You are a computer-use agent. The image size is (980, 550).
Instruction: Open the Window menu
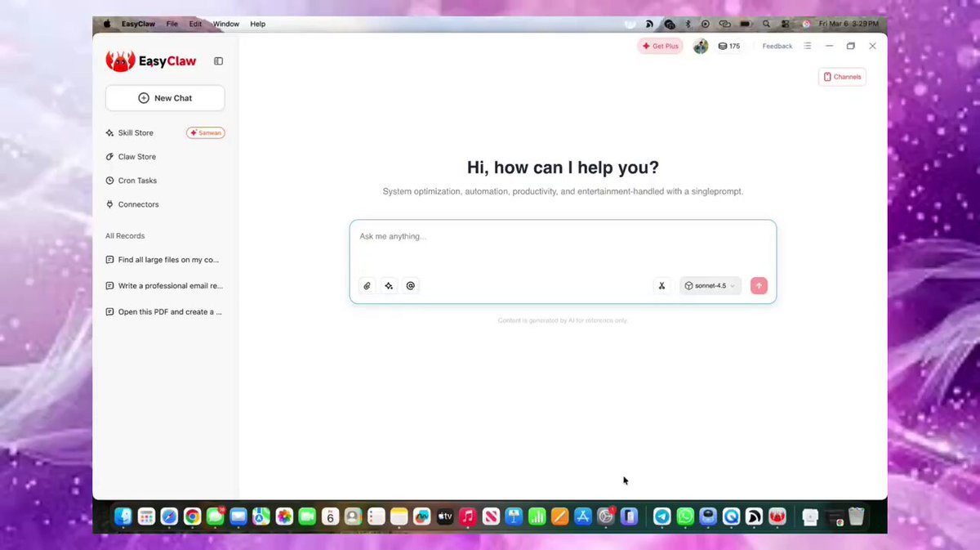(226, 25)
